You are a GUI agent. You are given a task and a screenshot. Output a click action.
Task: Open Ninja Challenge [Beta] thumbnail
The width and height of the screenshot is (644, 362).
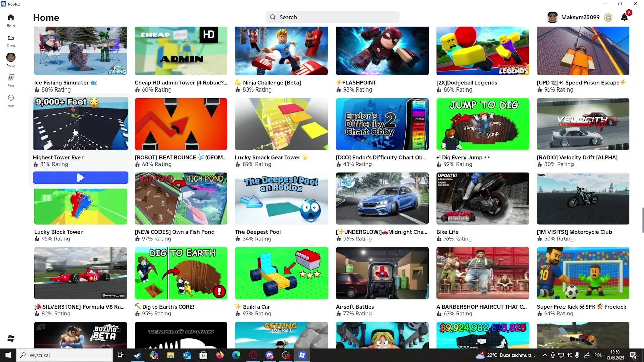[x=281, y=51]
